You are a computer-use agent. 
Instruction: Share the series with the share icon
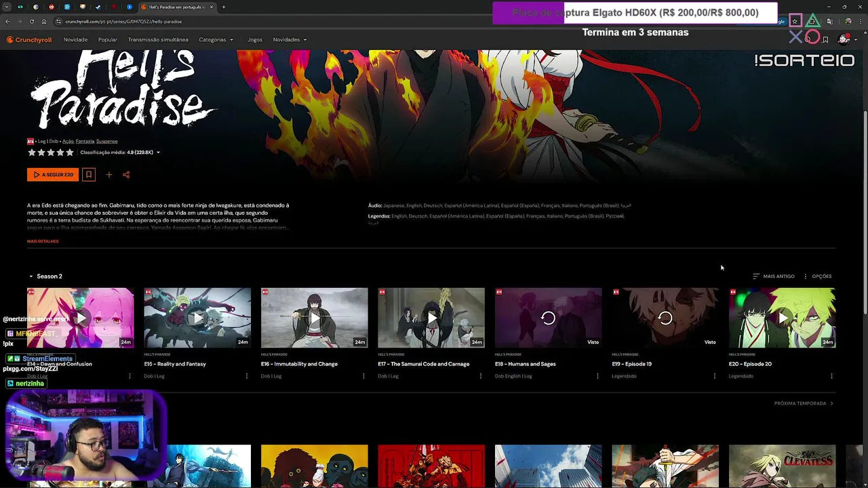click(126, 175)
